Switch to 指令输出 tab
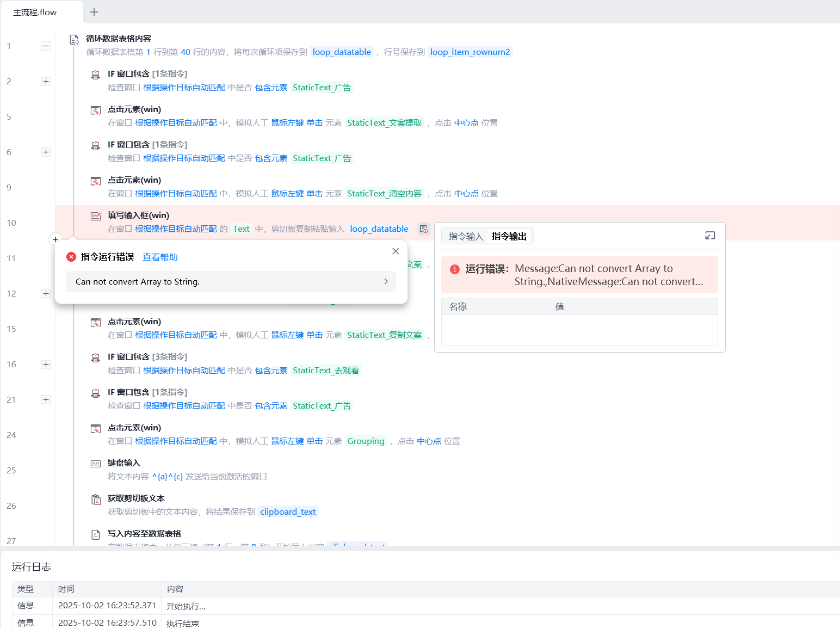 [509, 236]
